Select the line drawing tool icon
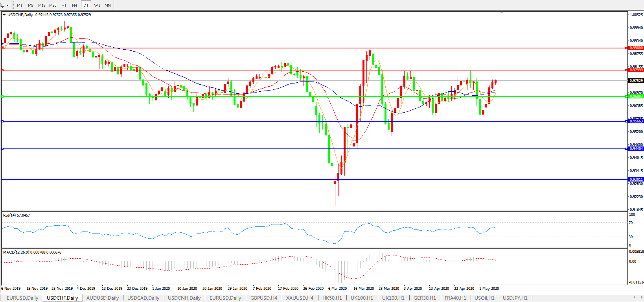This screenshot has height=302, width=644. [2, 5]
